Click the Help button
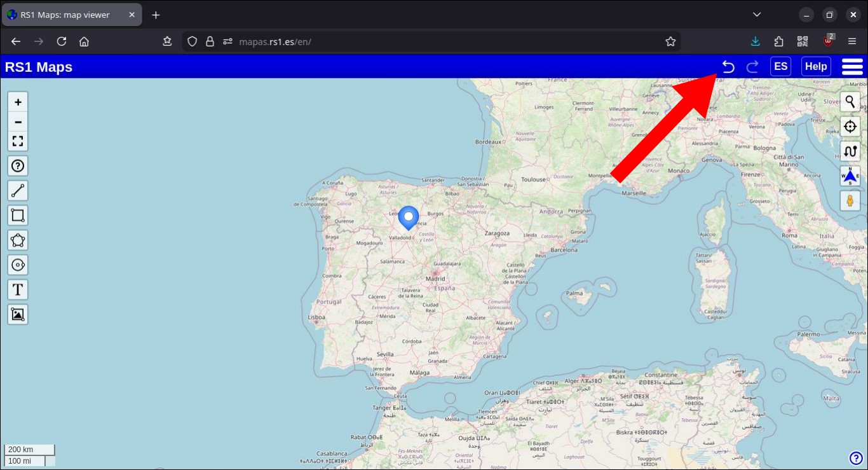The height and width of the screenshot is (470, 868). pos(816,67)
